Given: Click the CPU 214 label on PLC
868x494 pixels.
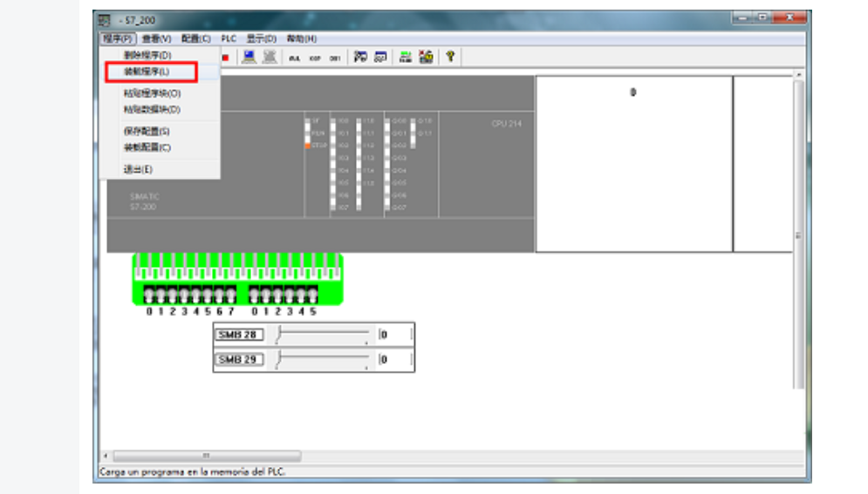Looking at the screenshot, I should 507,124.
